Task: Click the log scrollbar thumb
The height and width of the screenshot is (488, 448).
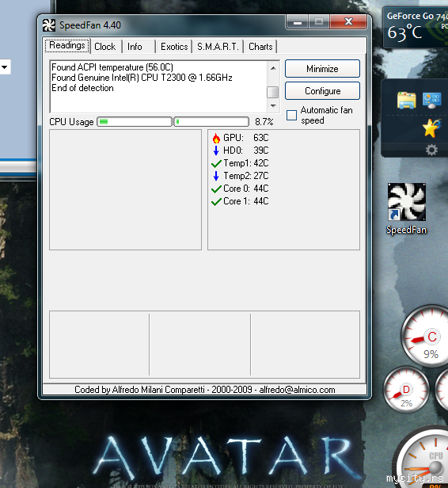Action: pos(272,92)
